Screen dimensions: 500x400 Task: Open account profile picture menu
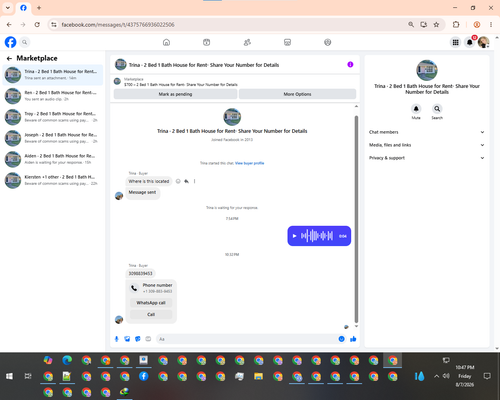484,42
